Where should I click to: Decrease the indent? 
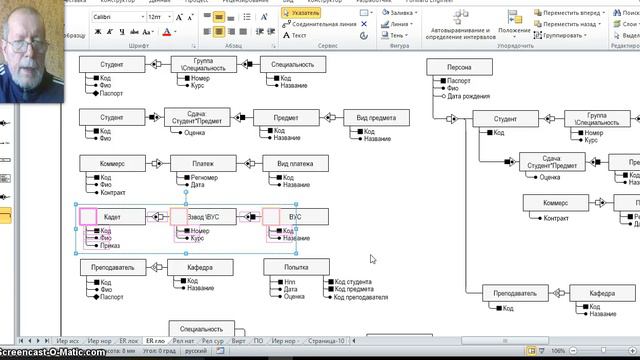(x=260, y=31)
